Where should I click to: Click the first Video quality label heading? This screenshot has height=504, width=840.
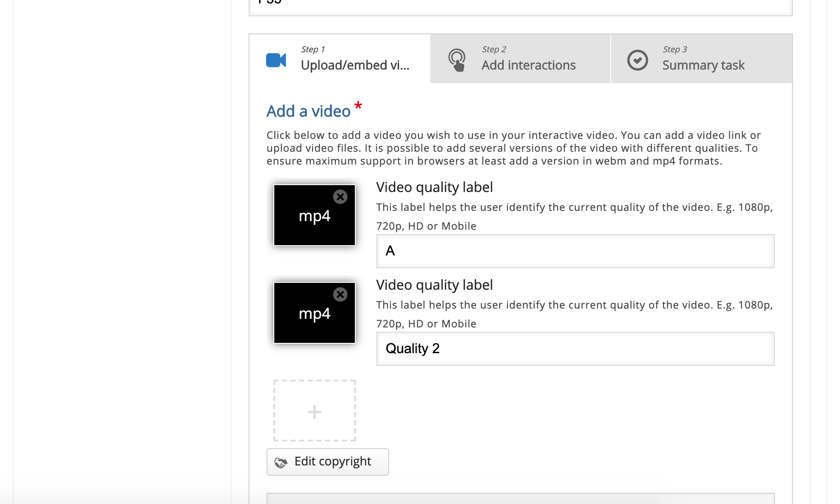434,187
